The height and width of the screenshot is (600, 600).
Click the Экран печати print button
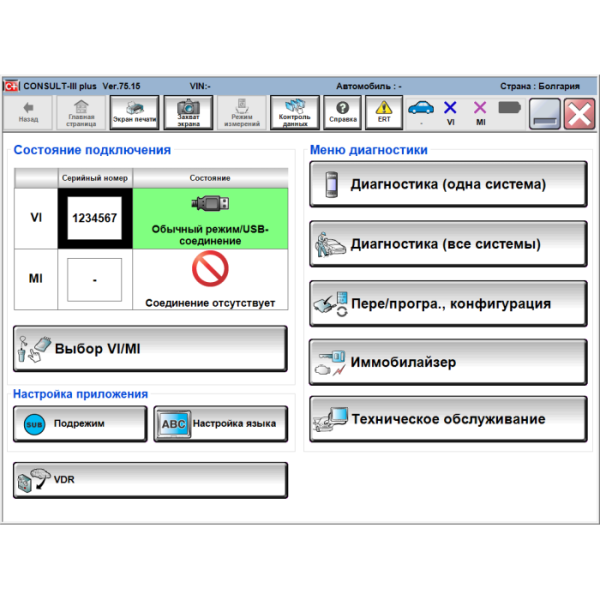pyautogui.click(x=134, y=111)
